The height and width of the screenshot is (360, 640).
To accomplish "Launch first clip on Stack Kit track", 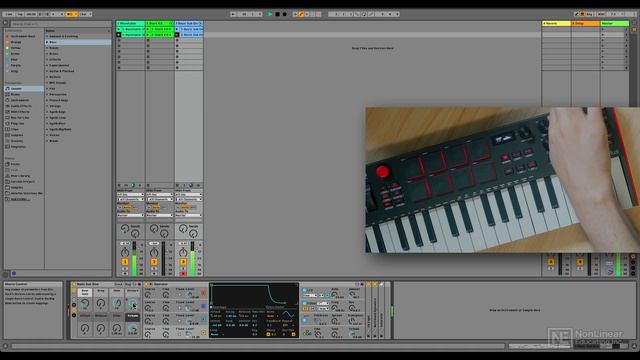I will (x=148, y=29).
